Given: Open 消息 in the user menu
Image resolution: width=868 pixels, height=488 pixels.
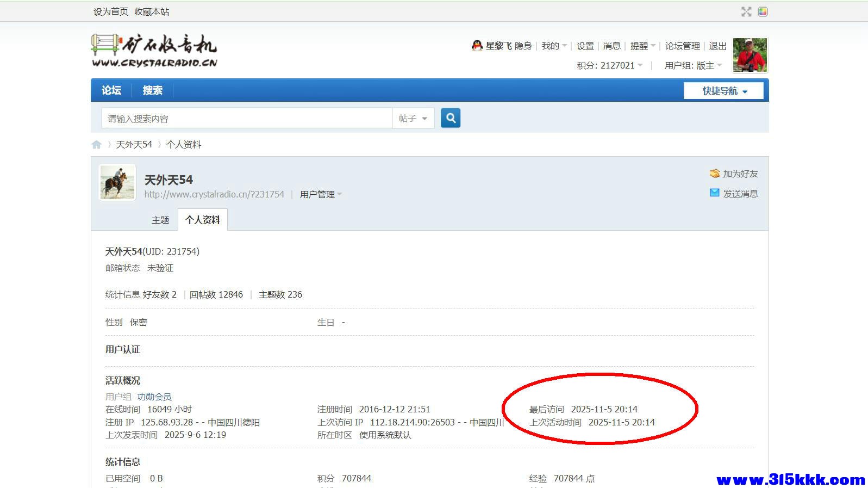Looking at the screenshot, I should click(612, 46).
